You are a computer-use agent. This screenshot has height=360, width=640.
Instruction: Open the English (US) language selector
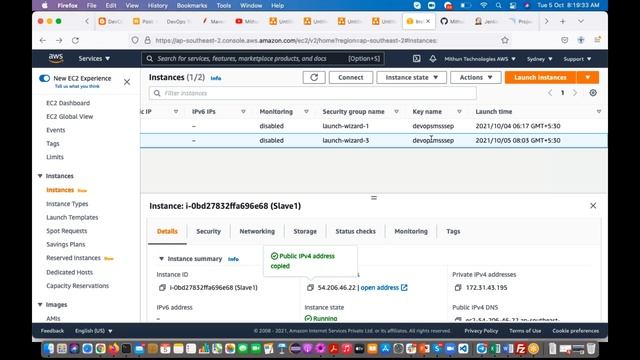coord(93,331)
